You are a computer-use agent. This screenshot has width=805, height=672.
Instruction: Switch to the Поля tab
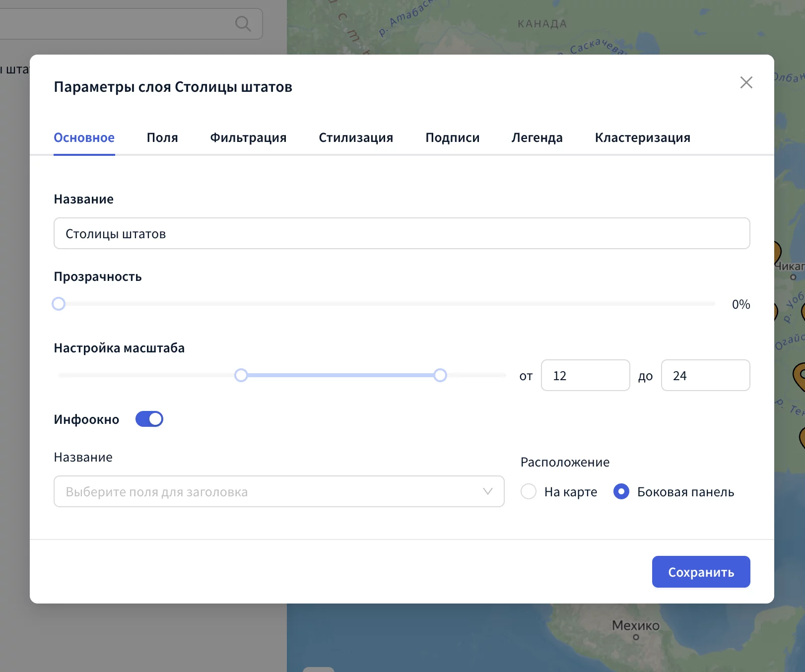click(162, 137)
